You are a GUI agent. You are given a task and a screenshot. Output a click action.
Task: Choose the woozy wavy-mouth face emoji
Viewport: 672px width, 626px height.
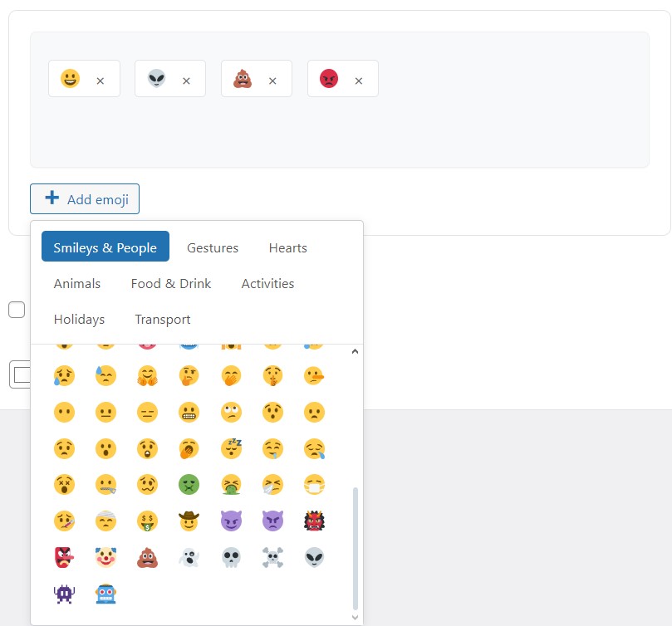pyautogui.click(x=147, y=485)
